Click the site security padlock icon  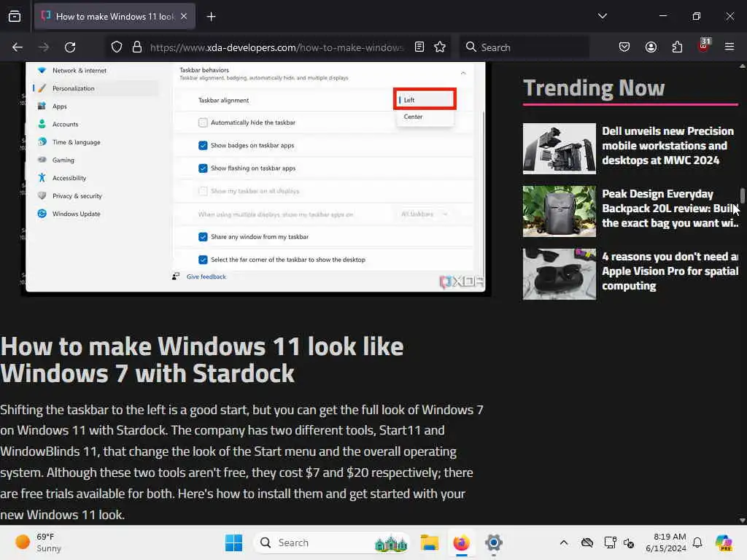click(x=137, y=47)
